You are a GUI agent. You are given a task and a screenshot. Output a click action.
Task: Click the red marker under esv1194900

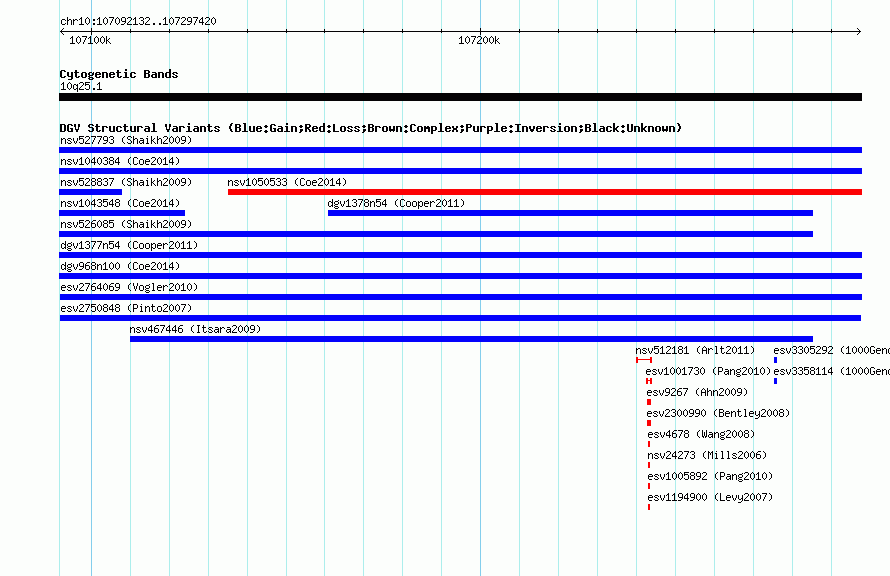tap(649, 507)
